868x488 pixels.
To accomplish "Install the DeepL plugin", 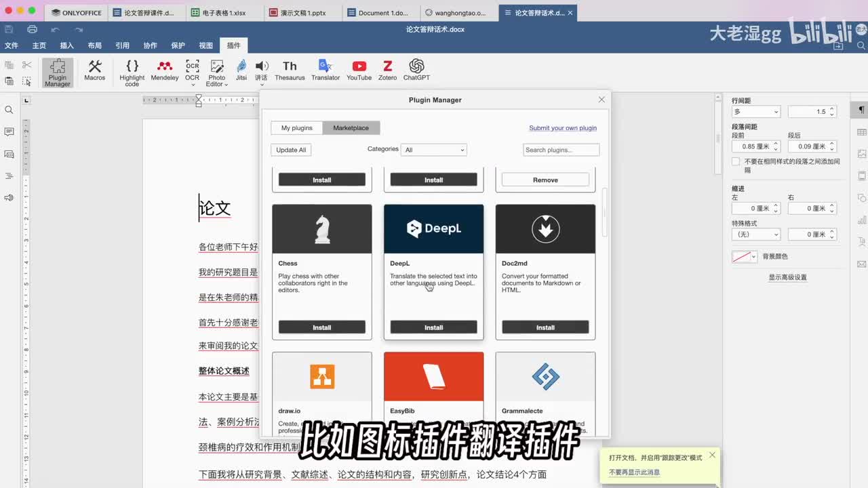I will pyautogui.click(x=433, y=327).
